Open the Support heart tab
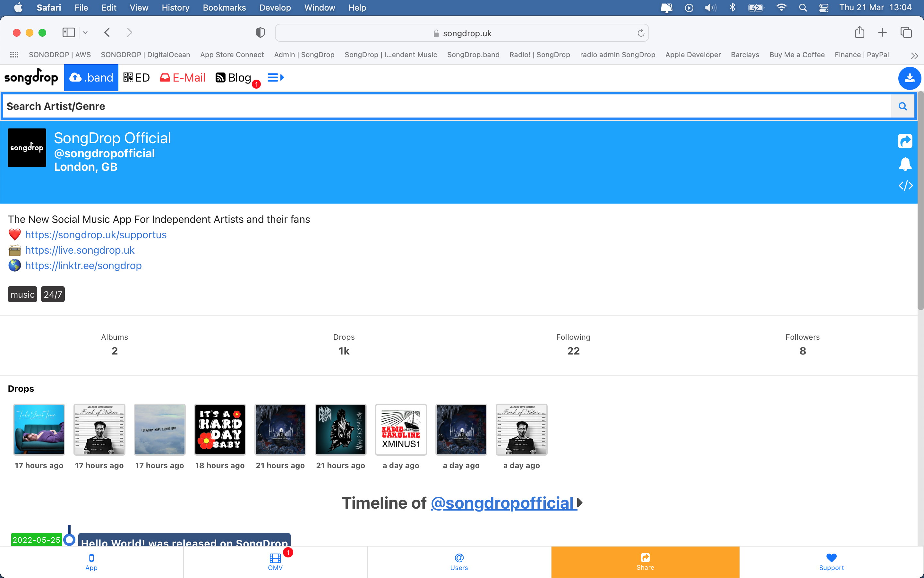 (x=831, y=562)
